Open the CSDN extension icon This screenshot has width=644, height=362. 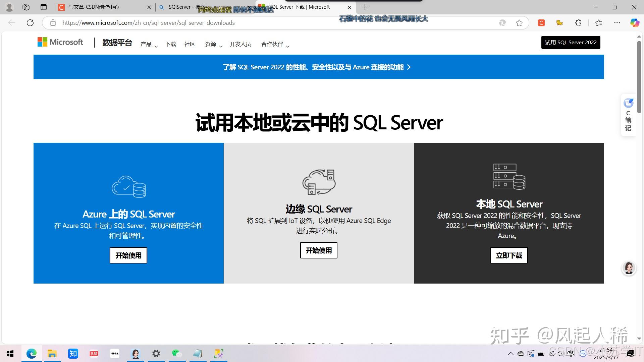pos(541,23)
